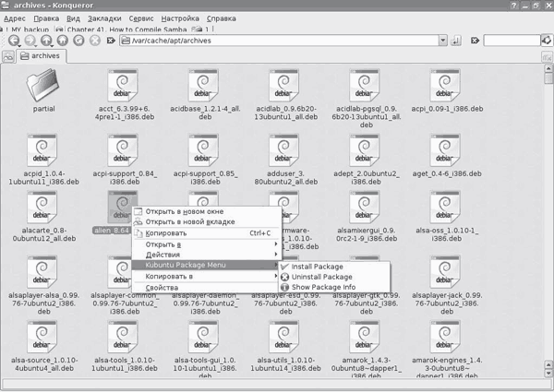Click 'Свойства' in the context menu
The width and height of the screenshot is (554, 392).
point(162,288)
